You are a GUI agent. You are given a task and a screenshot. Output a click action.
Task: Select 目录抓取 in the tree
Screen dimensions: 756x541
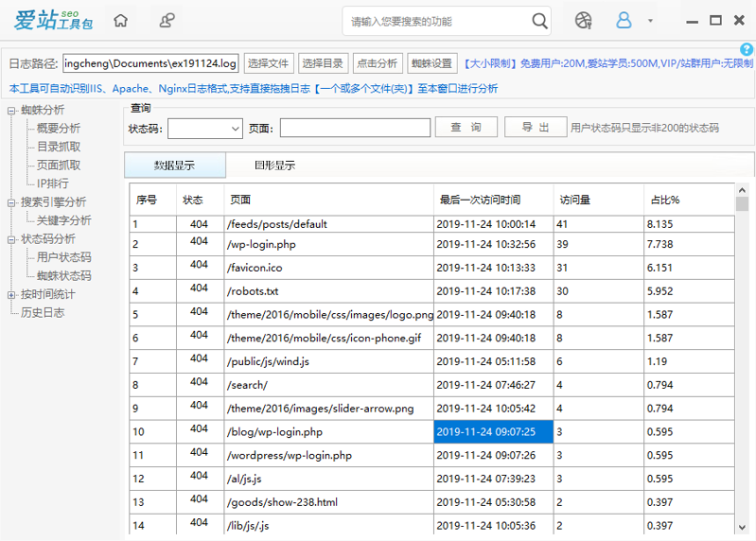59,147
